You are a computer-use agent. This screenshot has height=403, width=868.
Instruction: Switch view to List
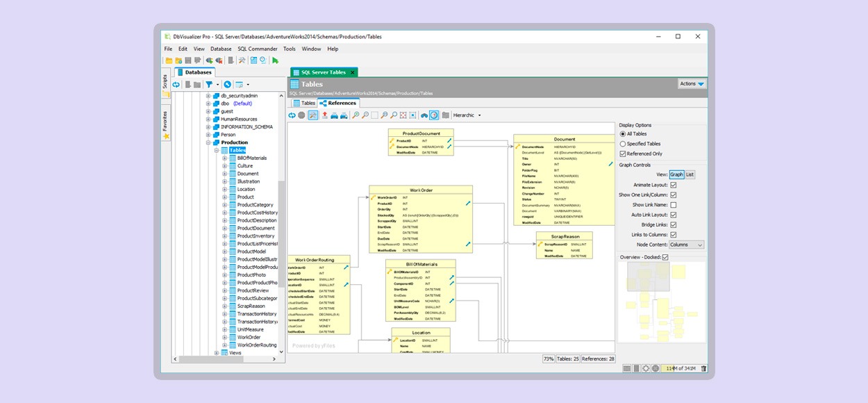(690, 174)
